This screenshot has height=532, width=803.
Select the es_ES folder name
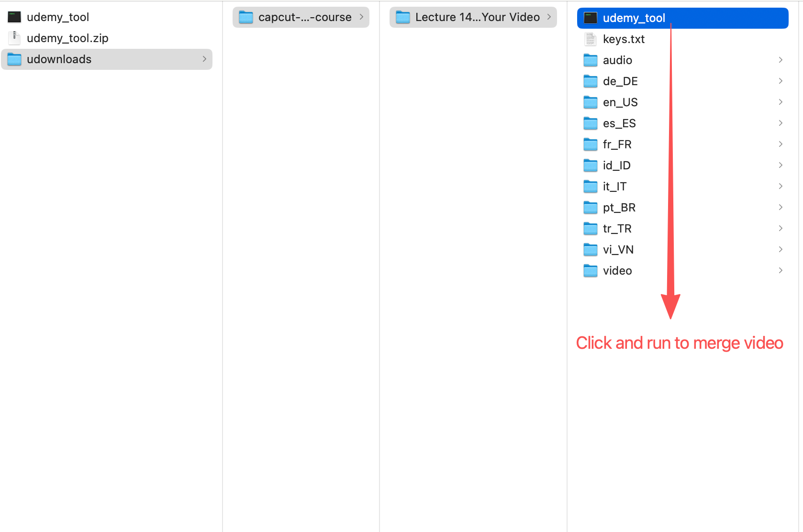click(x=619, y=123)
